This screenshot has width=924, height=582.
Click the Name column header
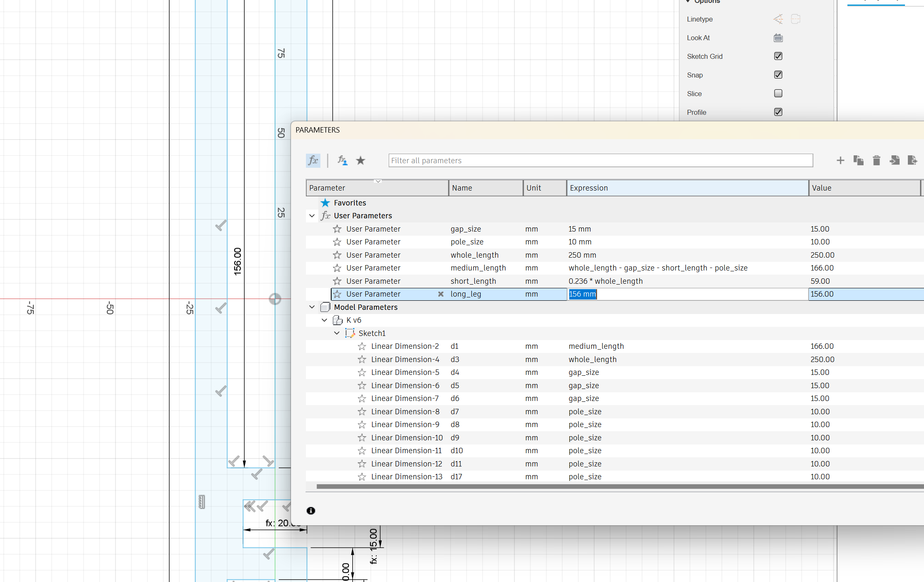tap(486, 188)
